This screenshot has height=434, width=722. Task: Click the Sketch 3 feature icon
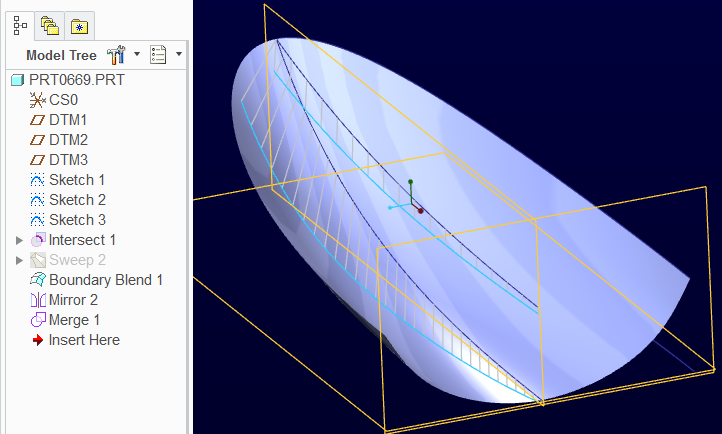tap(37, 220)
